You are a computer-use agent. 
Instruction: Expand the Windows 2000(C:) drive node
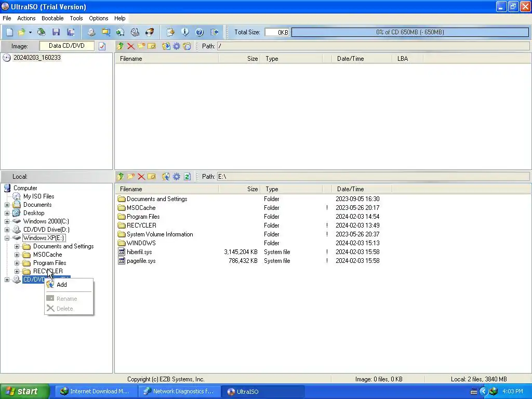[x=7, y=221]
